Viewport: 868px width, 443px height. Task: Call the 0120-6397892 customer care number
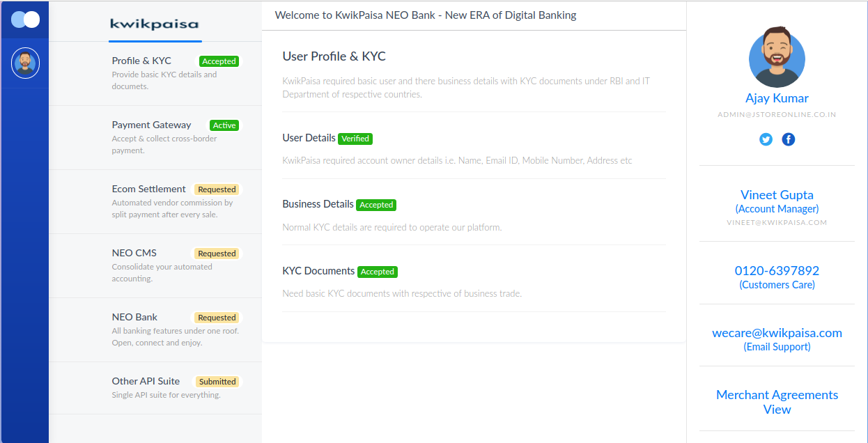click(777, 271)
